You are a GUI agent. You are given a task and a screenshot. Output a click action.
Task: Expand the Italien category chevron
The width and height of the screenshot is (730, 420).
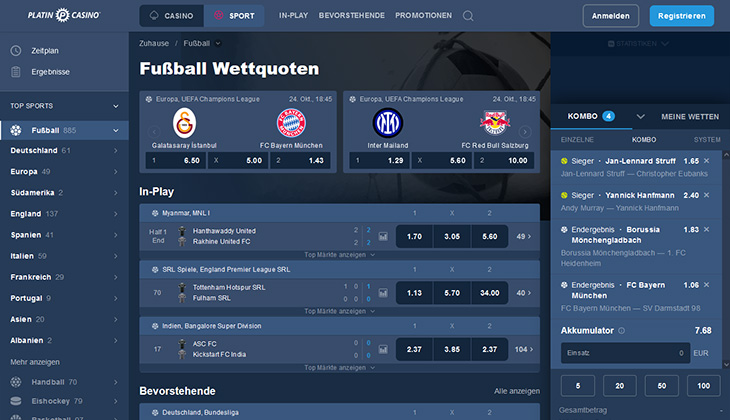pos(115,256)
